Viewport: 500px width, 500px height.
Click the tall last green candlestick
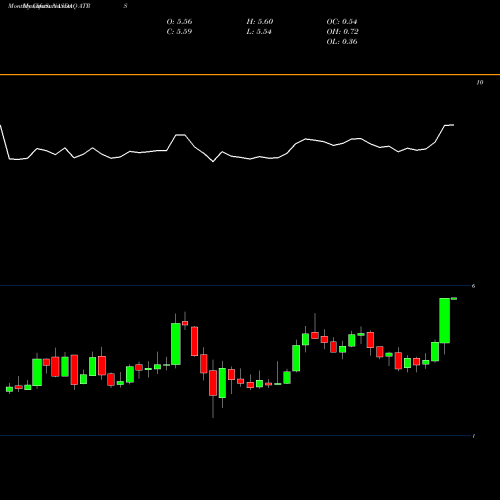[445, 320]
